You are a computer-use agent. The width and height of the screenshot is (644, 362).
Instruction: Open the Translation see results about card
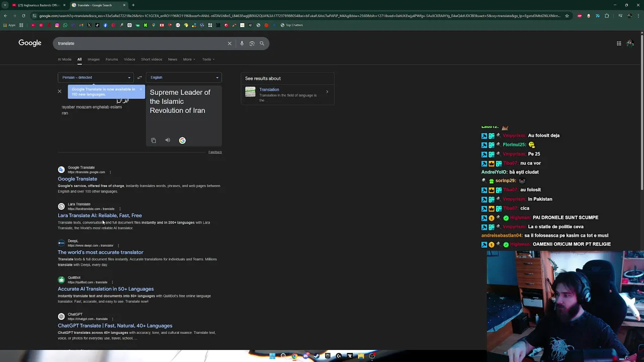tap(288, 94)
